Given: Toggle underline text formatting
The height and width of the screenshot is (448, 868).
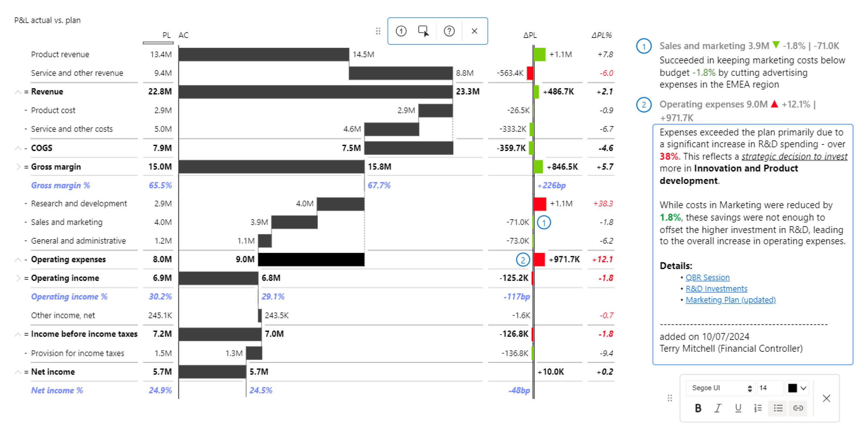Looking at the screenshot, I should [738, 408].
